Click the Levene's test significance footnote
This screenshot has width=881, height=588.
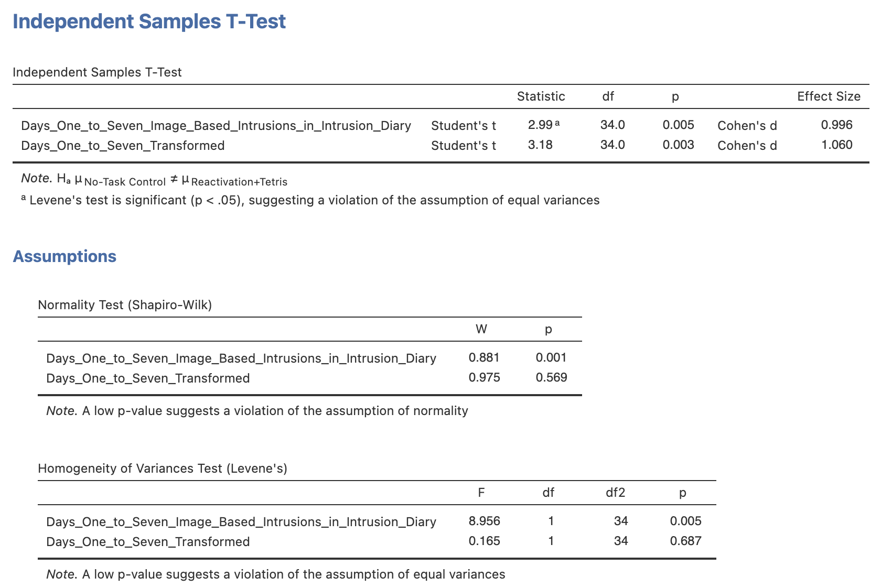click(310, 200)
